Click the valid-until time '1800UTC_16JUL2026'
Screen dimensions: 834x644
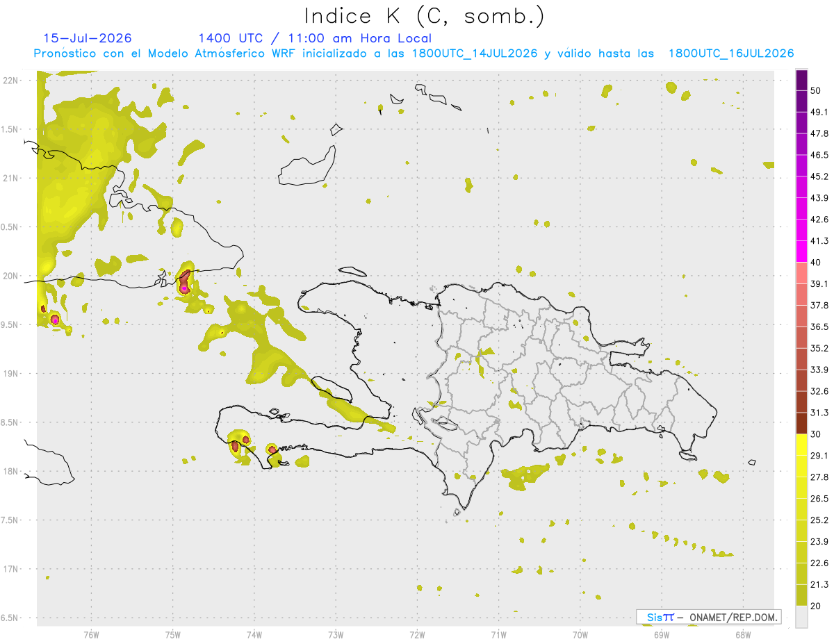(731, 53)
